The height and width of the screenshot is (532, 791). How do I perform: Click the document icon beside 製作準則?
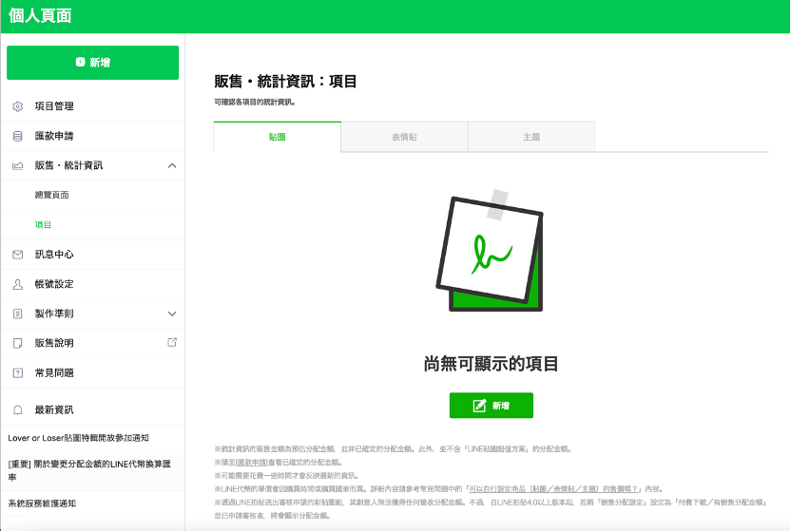(18, 313)
